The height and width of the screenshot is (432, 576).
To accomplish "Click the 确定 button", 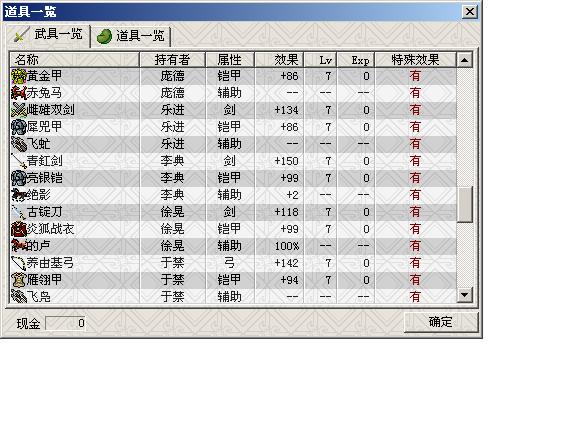I will click(441, 322).
